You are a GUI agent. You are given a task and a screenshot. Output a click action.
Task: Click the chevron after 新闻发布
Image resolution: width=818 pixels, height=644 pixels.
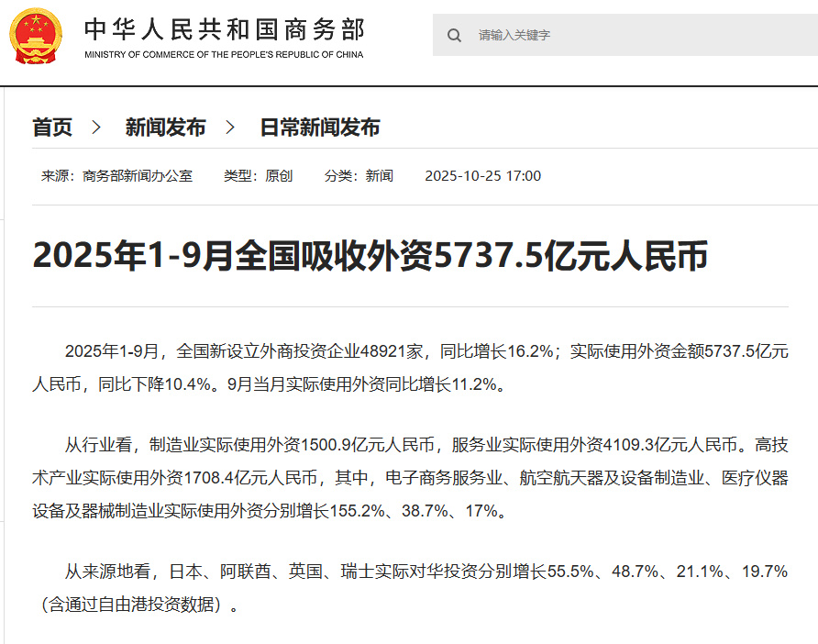(230, 128)
